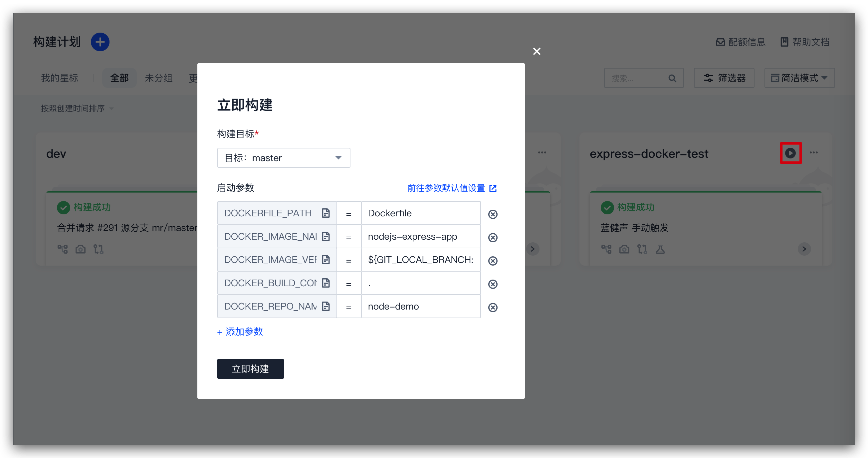Open more menu on express-docker-test card
This screenshot has height=458, width=868.
click(814, 153)
